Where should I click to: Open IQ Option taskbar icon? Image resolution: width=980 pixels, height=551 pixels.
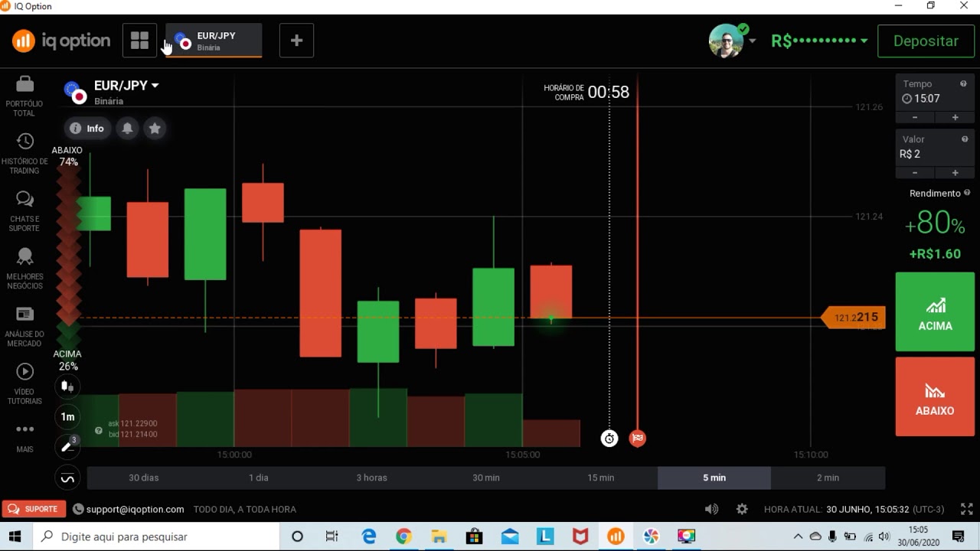click(x=616, y=536)
